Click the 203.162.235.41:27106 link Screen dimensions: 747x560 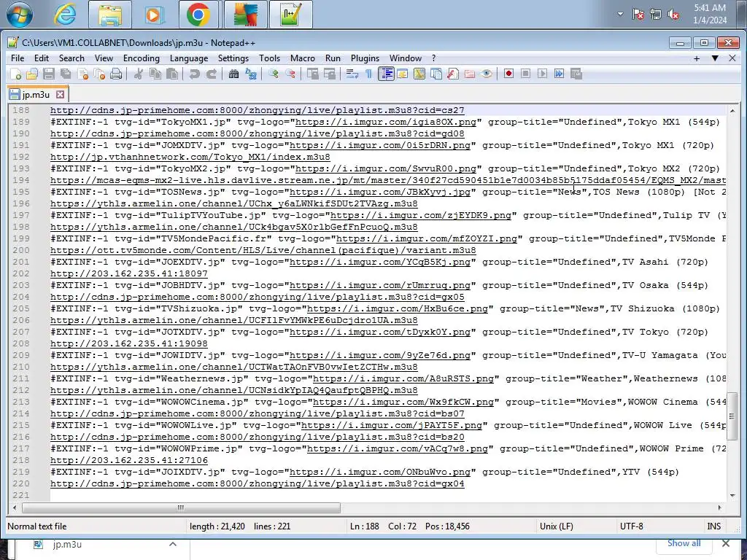pyautogui.click(x=129, y=460)
